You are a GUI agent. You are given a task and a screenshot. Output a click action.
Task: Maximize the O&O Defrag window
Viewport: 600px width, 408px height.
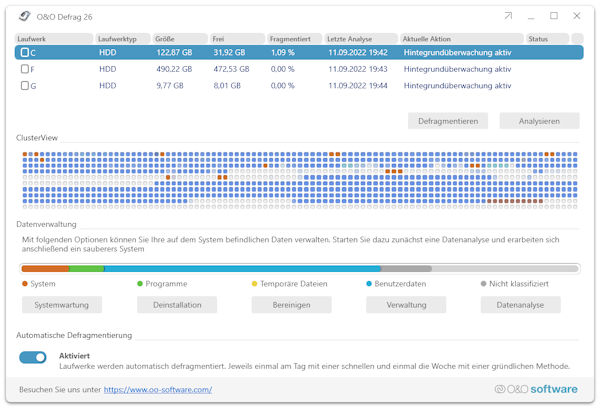point(554,16)
